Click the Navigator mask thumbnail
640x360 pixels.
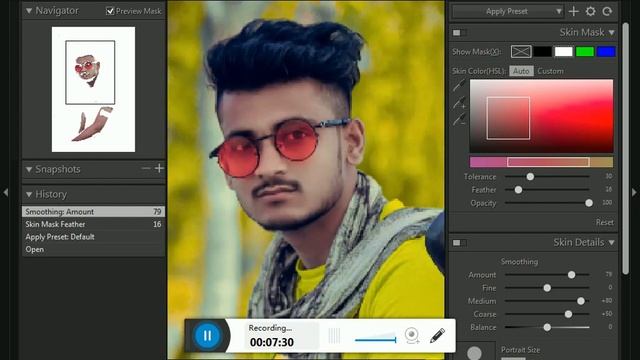[93, 89]
